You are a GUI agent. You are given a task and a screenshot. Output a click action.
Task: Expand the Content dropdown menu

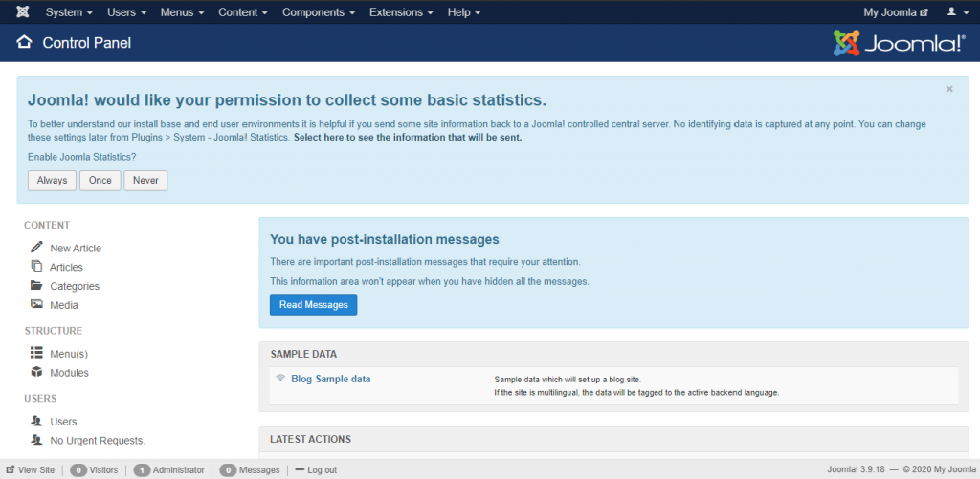click(243, 12)
